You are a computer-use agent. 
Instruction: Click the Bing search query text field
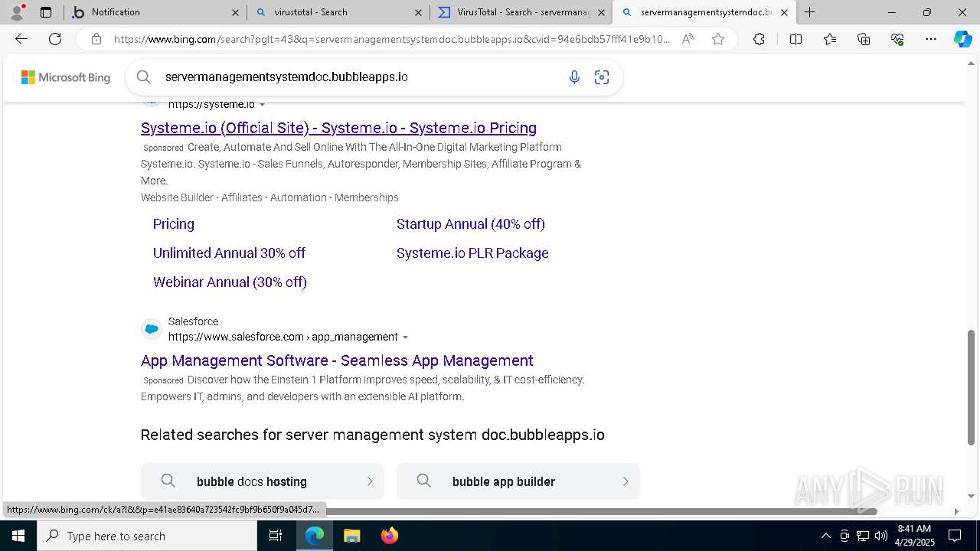pyautogui.click(x=360, y=77)
